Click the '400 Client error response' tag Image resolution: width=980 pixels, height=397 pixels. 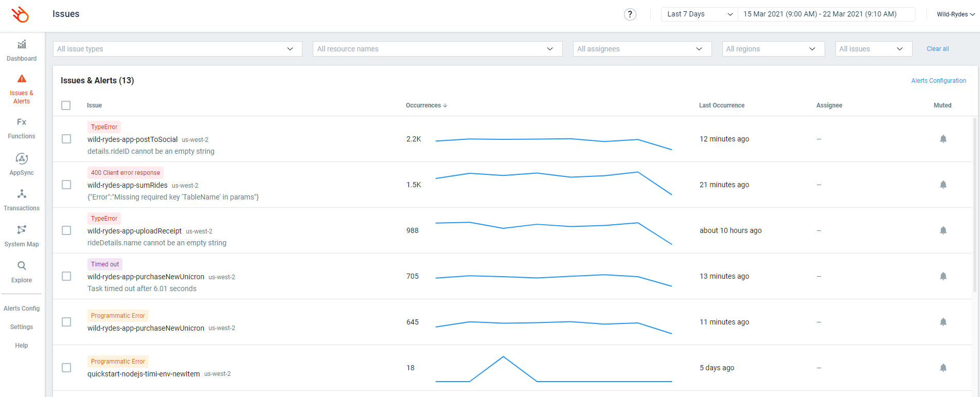126,173
